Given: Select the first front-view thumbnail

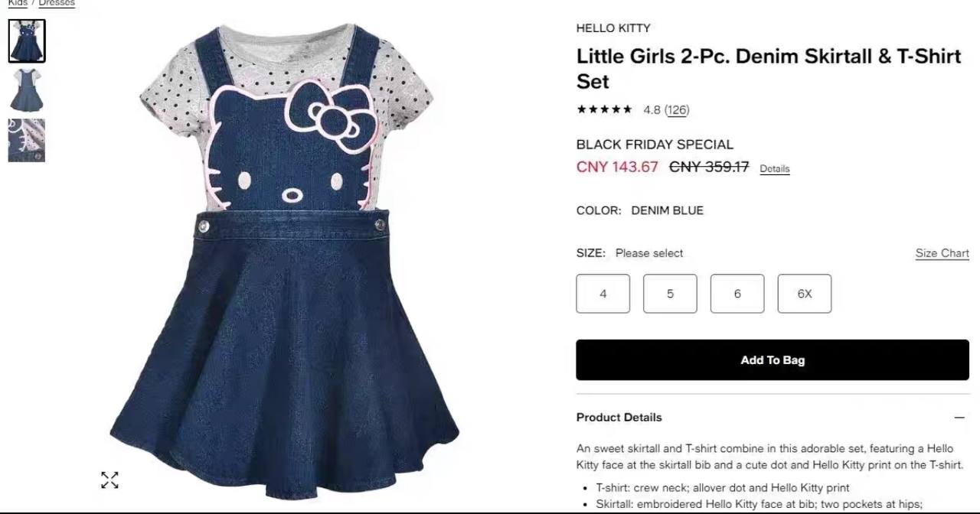Looking at the screenshot, I should pyautogui.click(x=27, y=41).
